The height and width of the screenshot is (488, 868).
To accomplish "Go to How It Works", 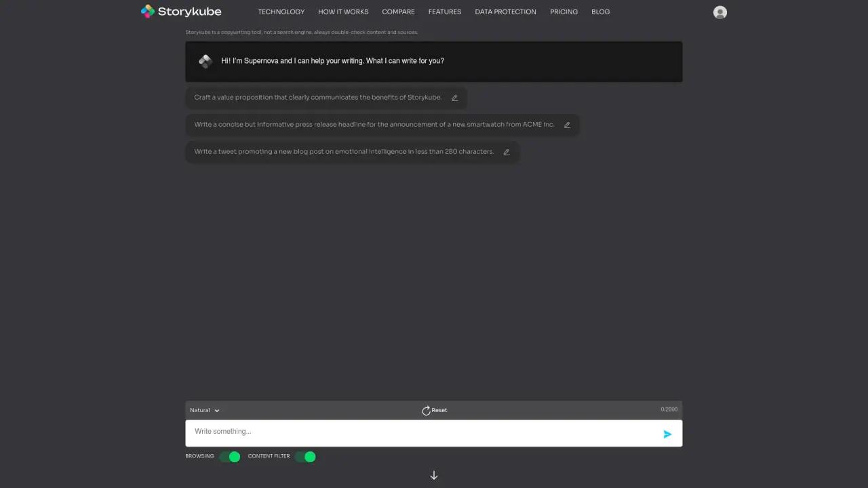I will tap(343, 12).
